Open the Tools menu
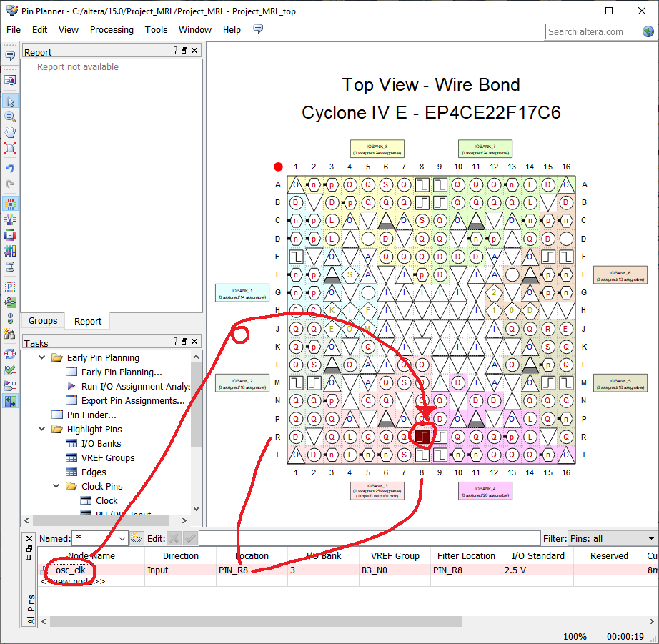The width and height of the screenshot is (659, 644). (157, 30)
